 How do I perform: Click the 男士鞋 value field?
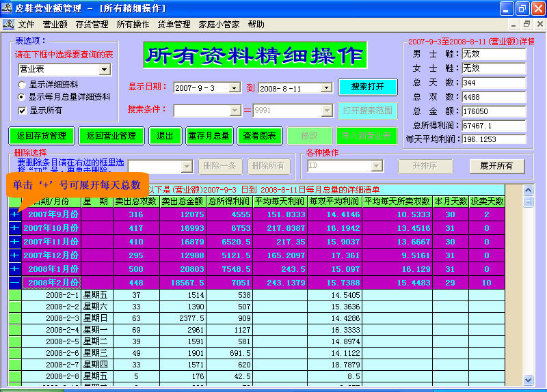click(494, 54)
